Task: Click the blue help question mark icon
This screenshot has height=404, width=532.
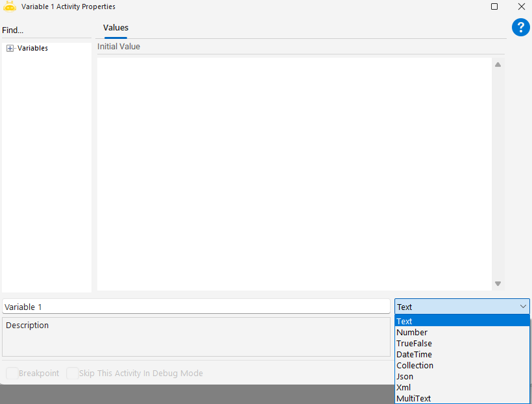Action: click(521, 27)
